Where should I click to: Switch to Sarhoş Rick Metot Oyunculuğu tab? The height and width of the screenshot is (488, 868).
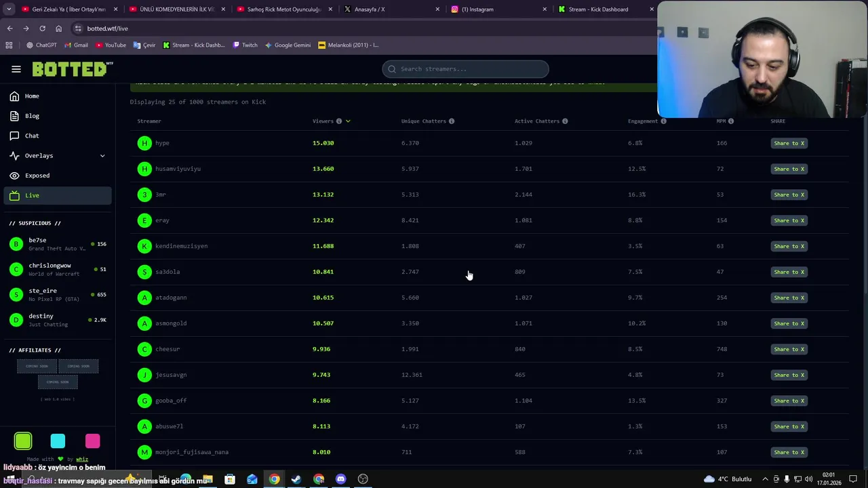[x=284, y=9]
